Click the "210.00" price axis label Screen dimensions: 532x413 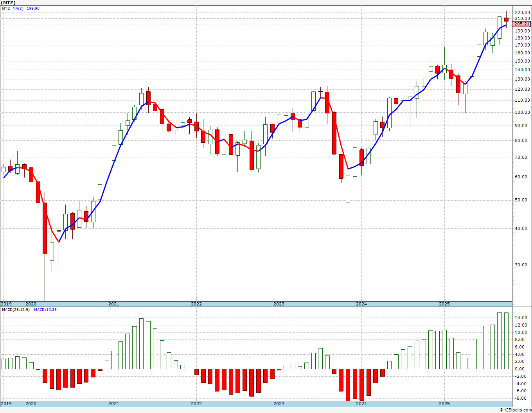[522, 18]
